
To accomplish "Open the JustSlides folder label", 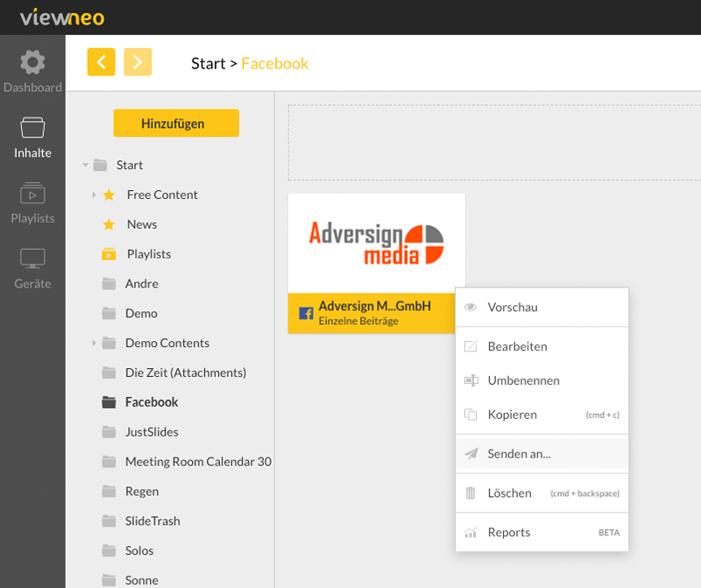I will (152, 432).
